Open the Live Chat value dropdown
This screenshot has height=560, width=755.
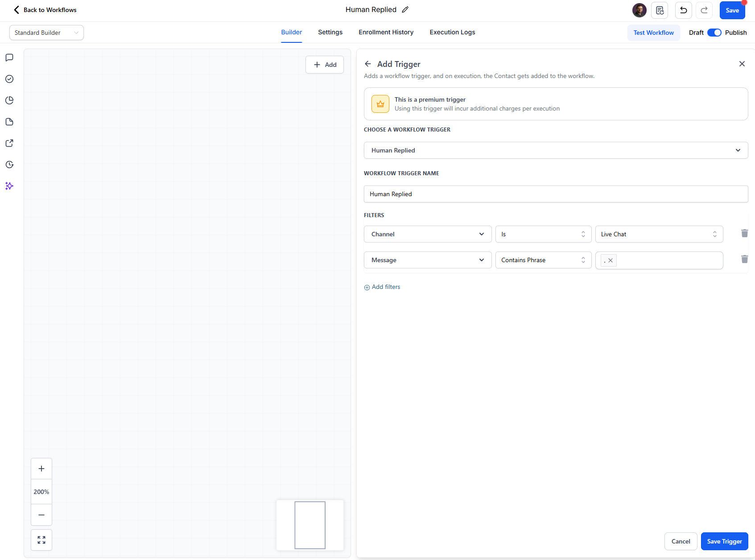(x=659, y=234)
